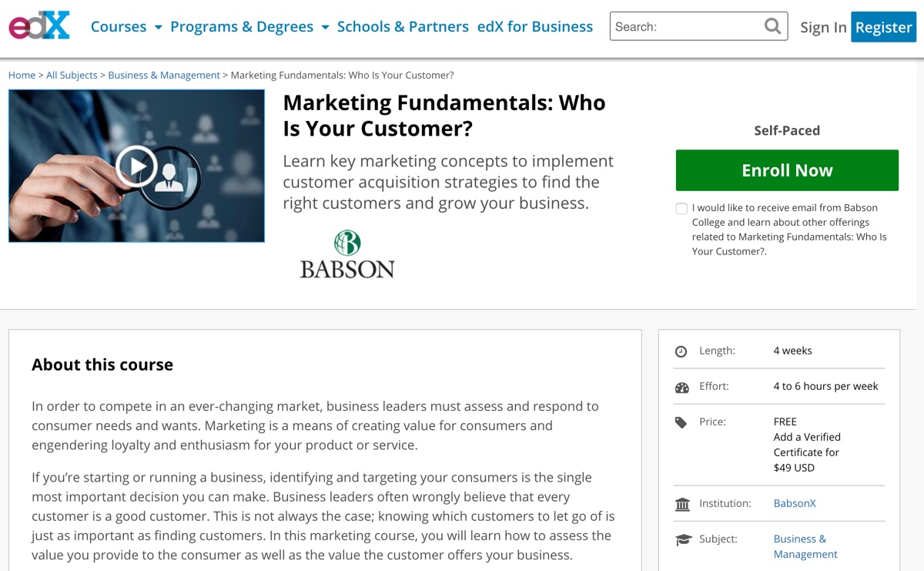The width and height of the screenshot is (924, 571).
Task: Click the clock icon beside Length
Action: click(x=681, y=351)
